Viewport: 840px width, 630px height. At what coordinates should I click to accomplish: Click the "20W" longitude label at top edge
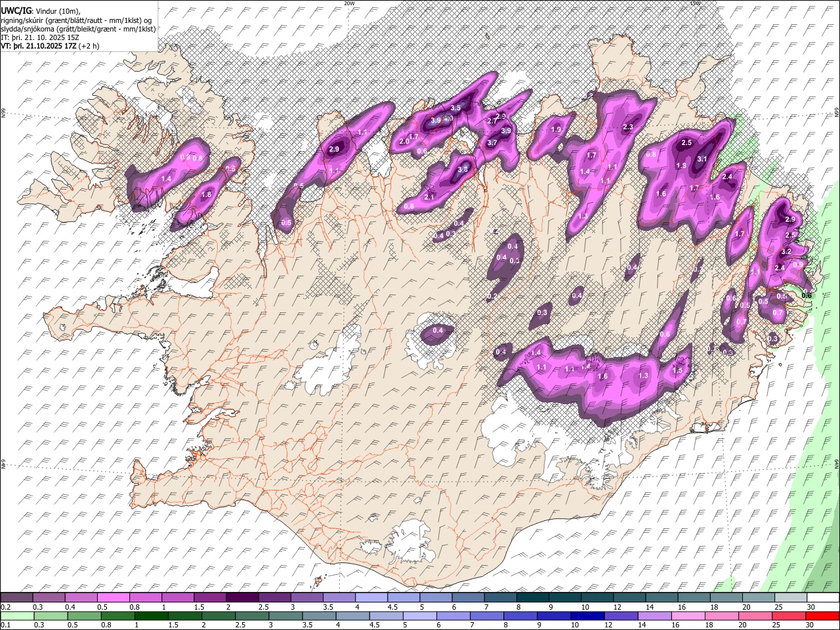click(349, 3)
